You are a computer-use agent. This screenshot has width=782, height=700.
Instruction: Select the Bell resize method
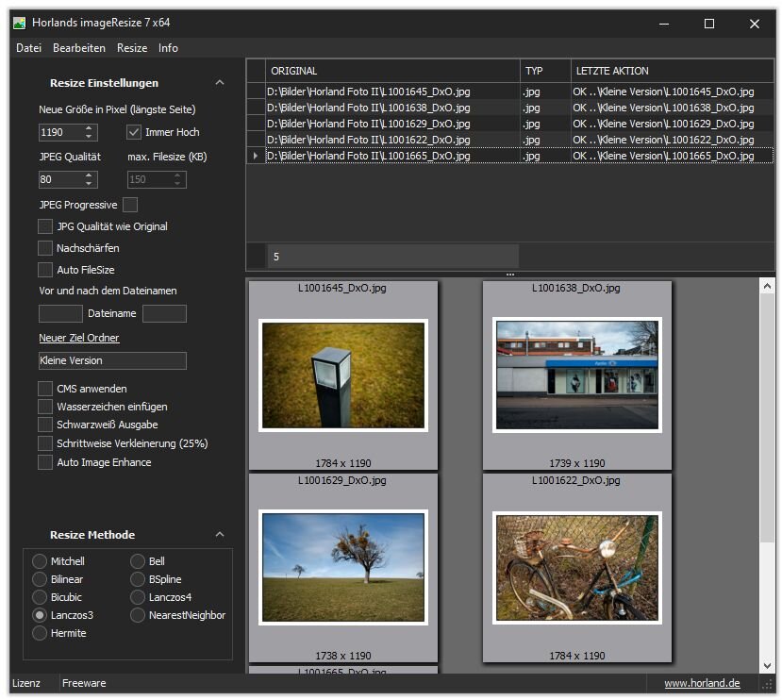[138, 561]
